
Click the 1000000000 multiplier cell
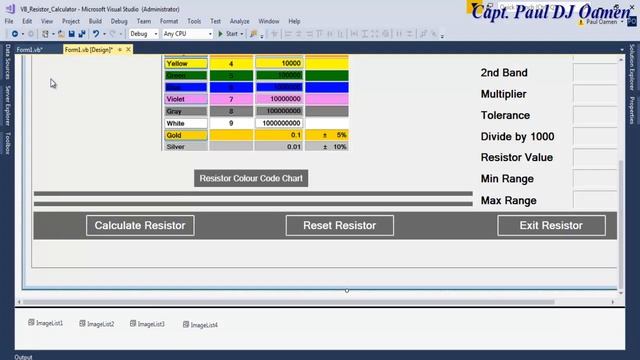tap(279, 123)
